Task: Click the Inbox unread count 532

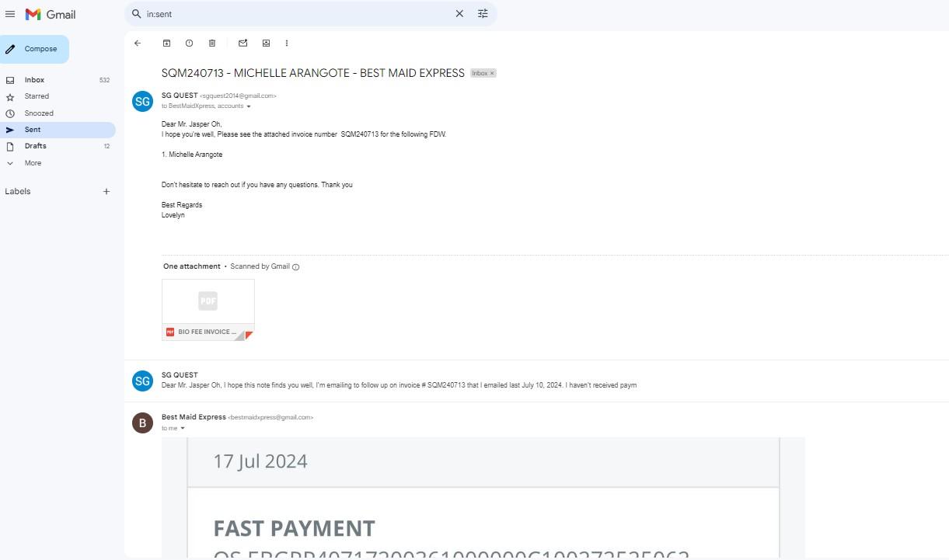Action: click(x=104, y=80)
